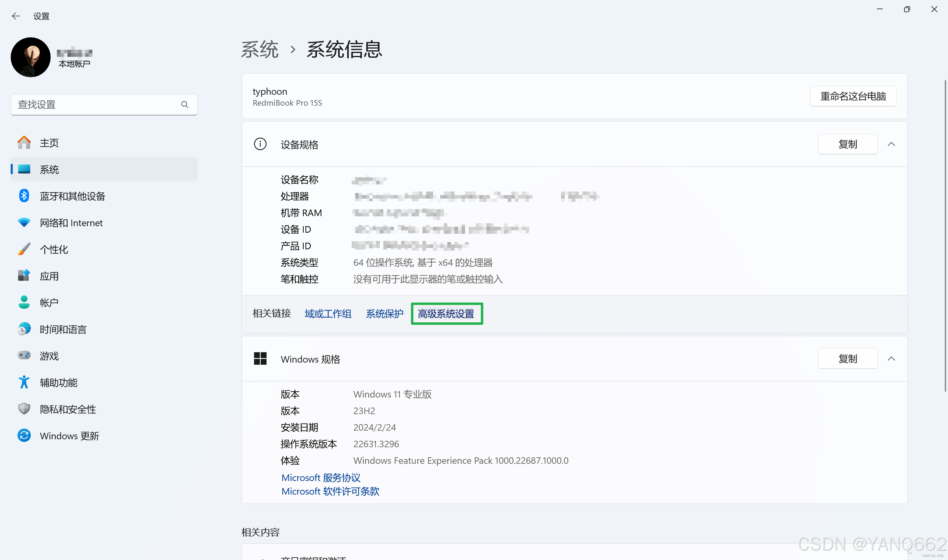948x560 pixels.
Task: Click the Gaming controller icon
Action: point(24,355)
